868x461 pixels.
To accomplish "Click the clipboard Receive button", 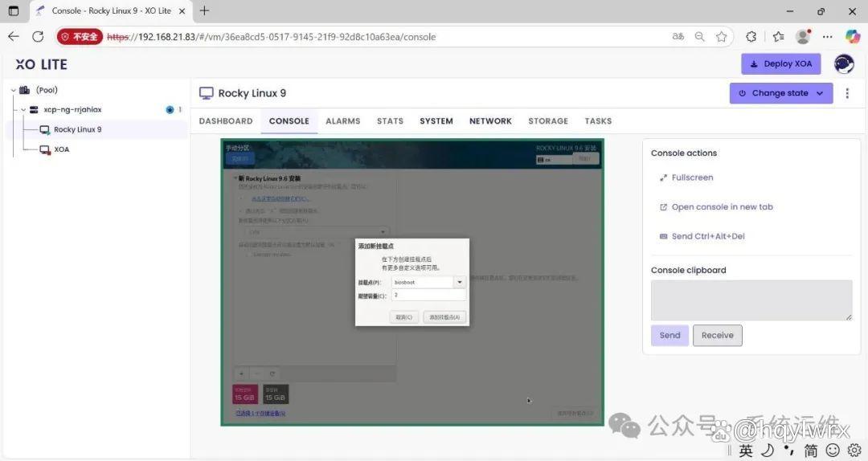I will coord(718,336).
